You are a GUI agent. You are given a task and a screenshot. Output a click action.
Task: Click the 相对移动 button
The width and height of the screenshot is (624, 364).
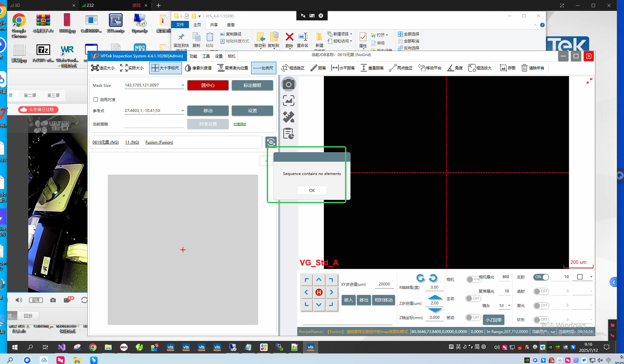tap(383, 300)
